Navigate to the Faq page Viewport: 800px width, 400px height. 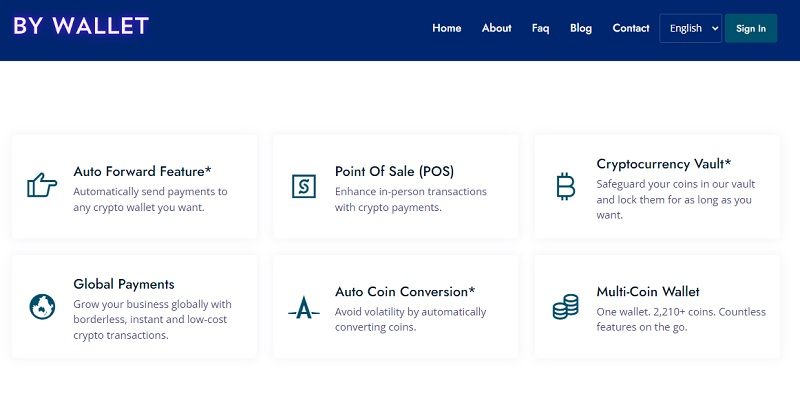coord(541,28)
